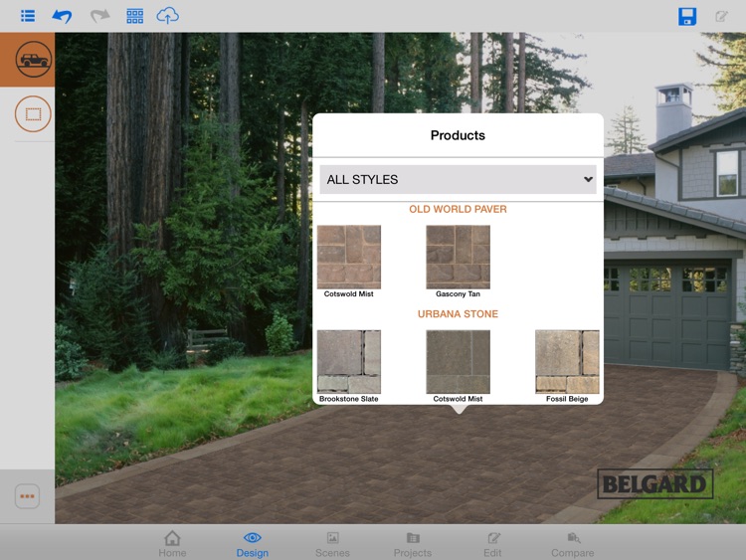The height and width of the screenshot is (560, 746).
Task: Click the Fossil Beige label
Action: [x=567, y=399]
